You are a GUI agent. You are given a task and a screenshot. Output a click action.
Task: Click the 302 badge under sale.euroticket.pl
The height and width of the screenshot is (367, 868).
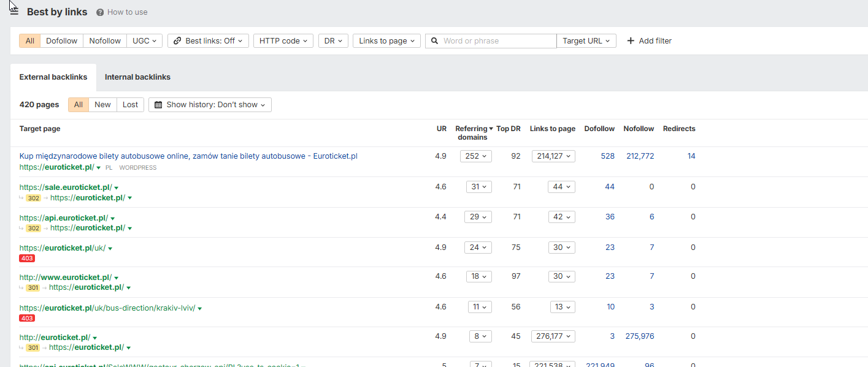tap(33, 198)
